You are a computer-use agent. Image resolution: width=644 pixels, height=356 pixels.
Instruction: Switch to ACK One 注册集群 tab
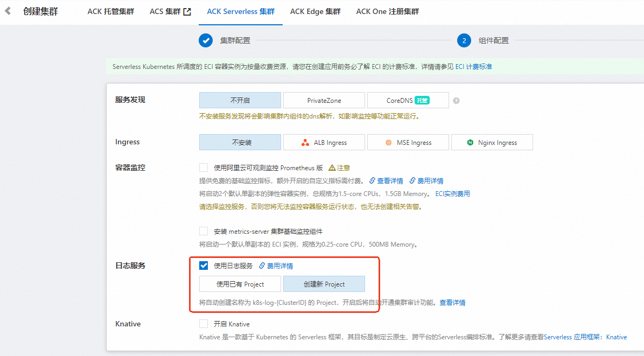tap(387, 11)
